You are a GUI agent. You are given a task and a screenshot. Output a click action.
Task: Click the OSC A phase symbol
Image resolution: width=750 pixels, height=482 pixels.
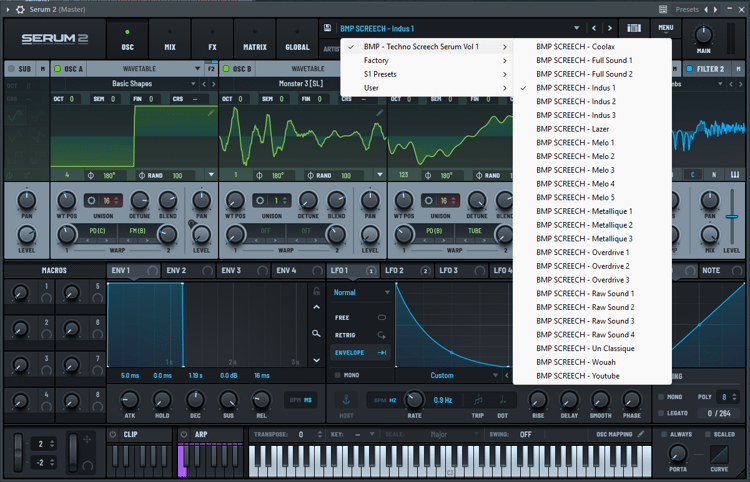coord(91,175)
